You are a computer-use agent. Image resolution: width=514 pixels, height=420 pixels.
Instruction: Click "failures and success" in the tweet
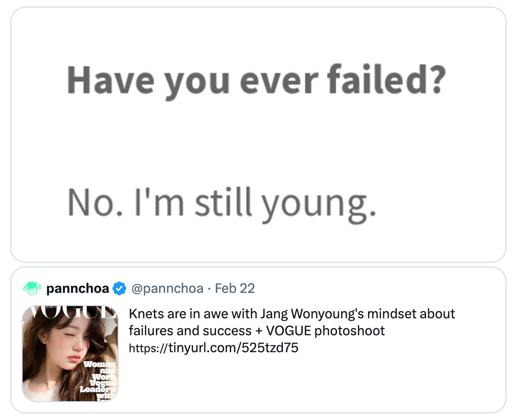[191, 331]
